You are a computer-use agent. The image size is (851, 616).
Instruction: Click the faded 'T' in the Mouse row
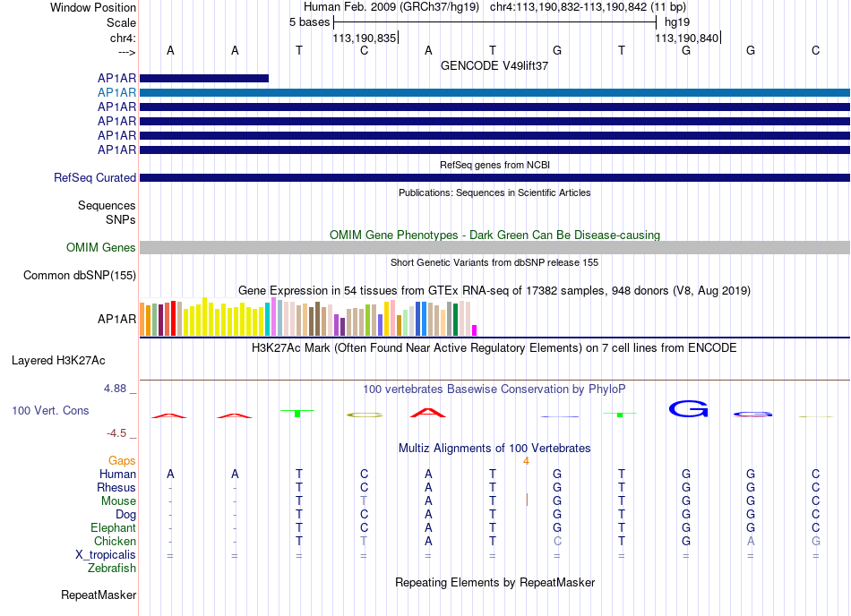point(364,501)
